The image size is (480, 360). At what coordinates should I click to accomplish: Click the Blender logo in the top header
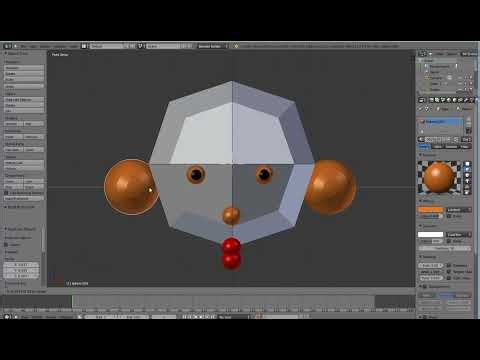point(236,46)
